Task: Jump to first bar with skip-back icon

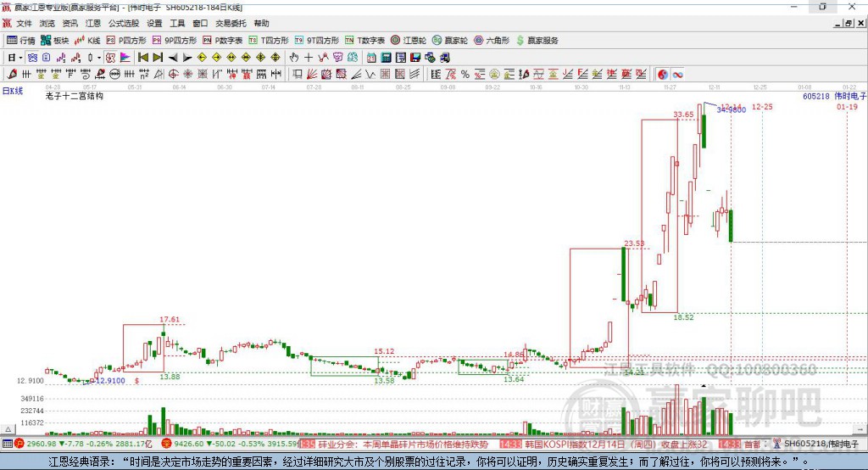Action: tap(142, 58)
